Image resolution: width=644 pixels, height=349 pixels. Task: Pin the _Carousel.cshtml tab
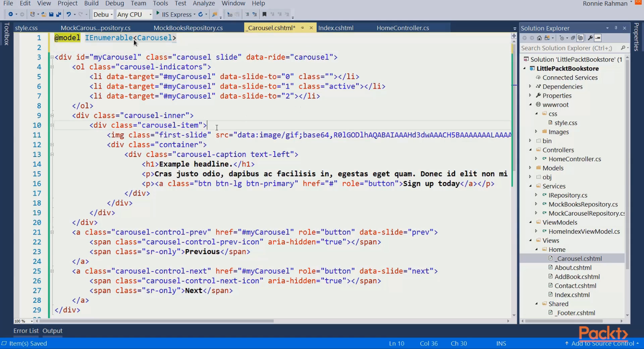[x=302, y=28]
